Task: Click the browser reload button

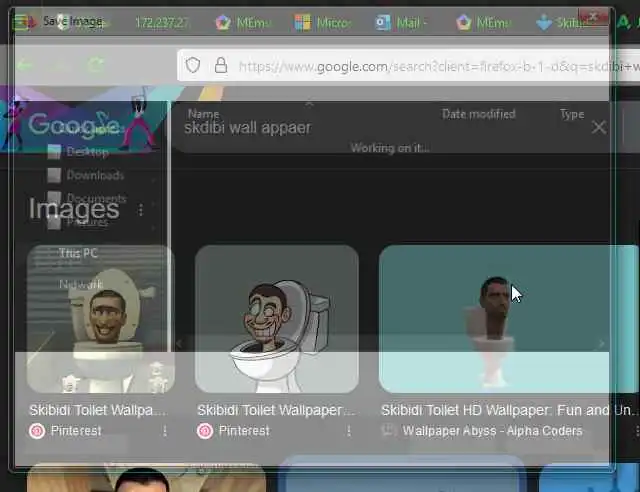Action: click(x=96, y=65)
